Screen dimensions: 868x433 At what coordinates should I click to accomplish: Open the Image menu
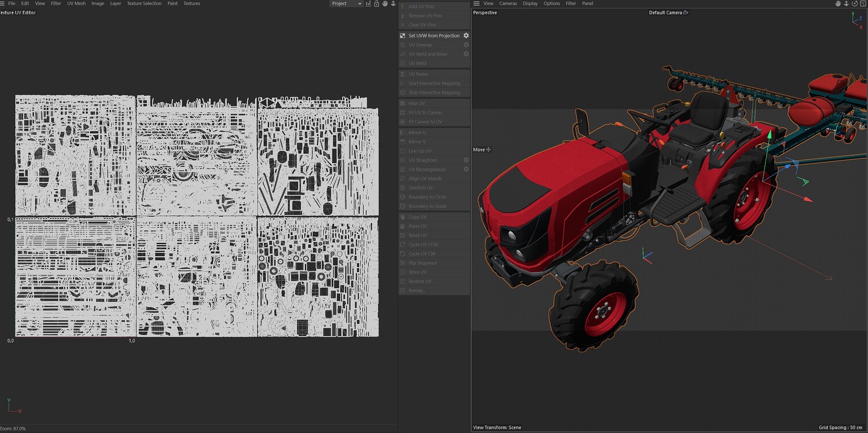(98, 3)
